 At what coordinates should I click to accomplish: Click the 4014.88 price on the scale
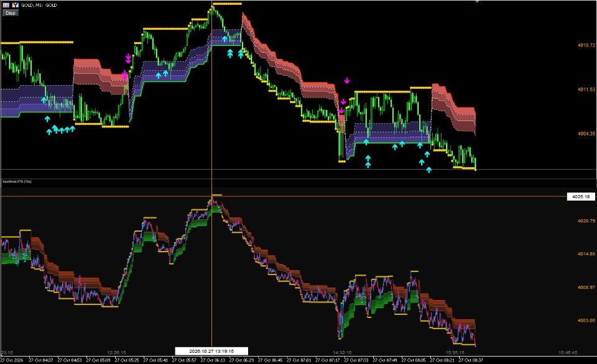586,253
